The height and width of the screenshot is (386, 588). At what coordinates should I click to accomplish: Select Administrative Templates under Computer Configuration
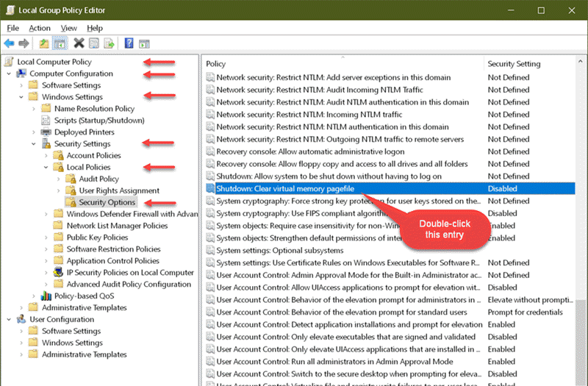click(84, 307)
